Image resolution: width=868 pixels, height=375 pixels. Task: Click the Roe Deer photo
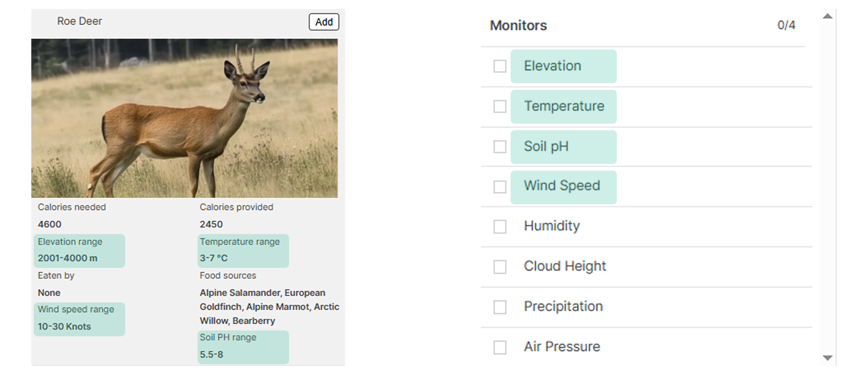point(184,118)
